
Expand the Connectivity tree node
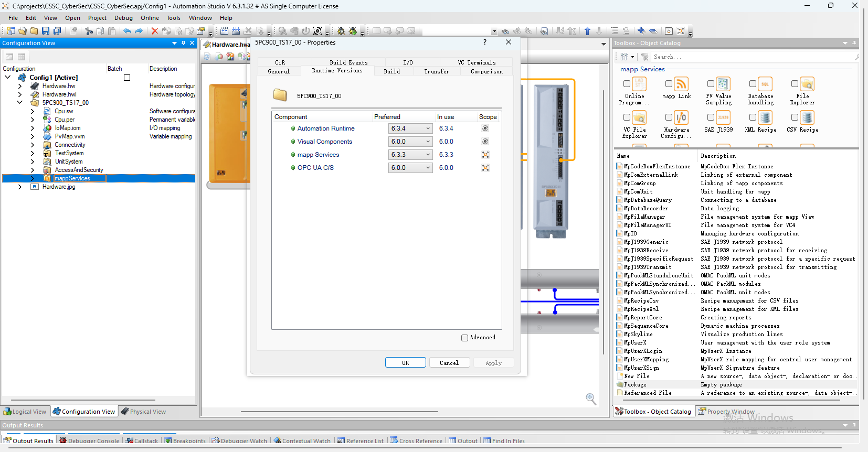pyautogui.click(x=33, y=145)
